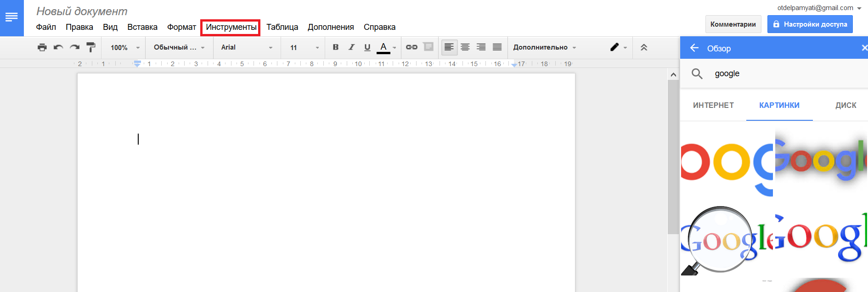Toggle italic formatting

pyautogui.click(x=351, y=47)
